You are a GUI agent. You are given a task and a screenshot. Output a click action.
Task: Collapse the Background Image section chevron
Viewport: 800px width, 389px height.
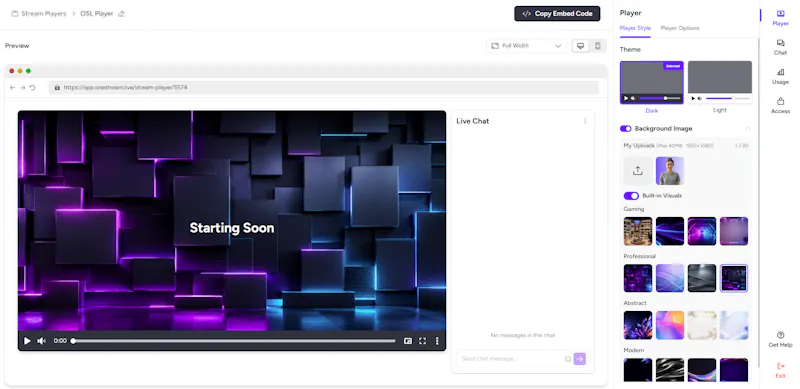pyautogui.click(x=748, y=129)
